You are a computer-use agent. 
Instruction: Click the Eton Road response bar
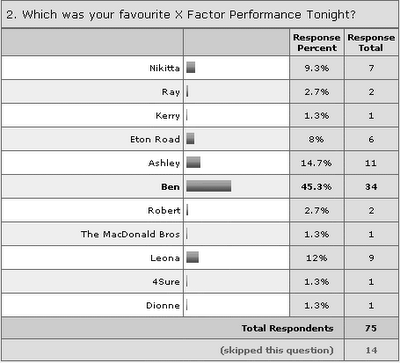190,138
